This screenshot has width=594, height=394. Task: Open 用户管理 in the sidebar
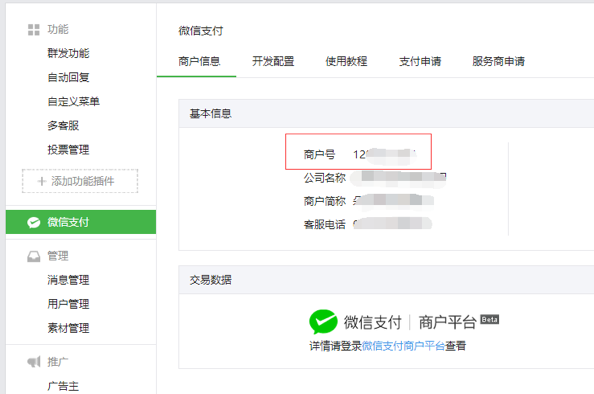coord(69,304)
